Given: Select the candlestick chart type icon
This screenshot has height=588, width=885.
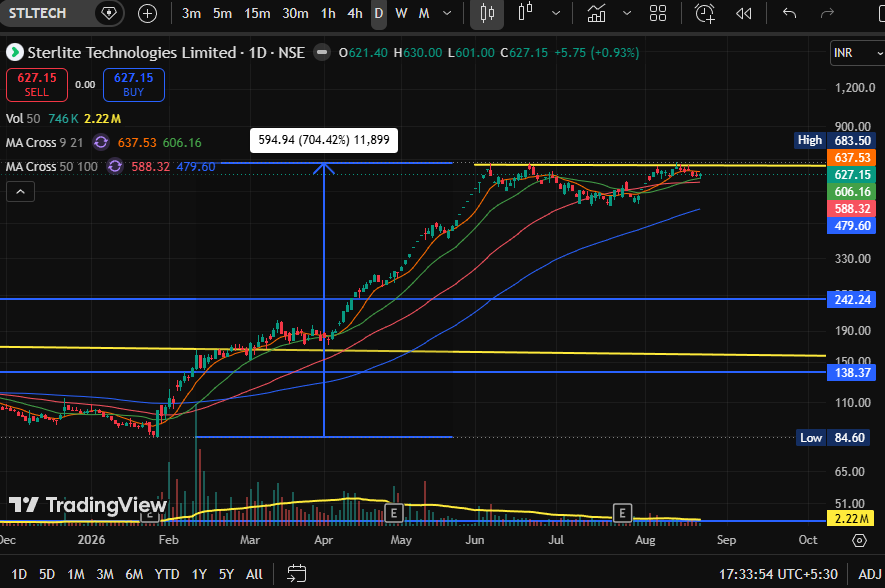Looking at the screenshot, I should [487, 14].
